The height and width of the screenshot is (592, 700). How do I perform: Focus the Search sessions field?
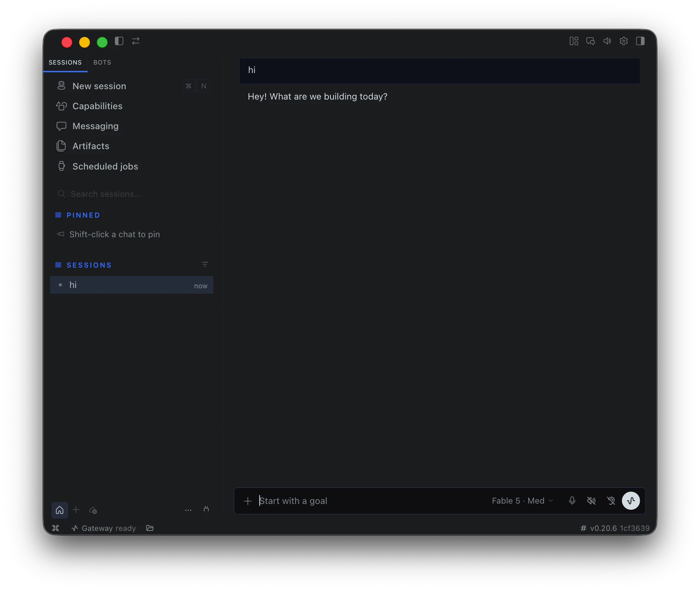pyautogui.click(x=131, y=194)
